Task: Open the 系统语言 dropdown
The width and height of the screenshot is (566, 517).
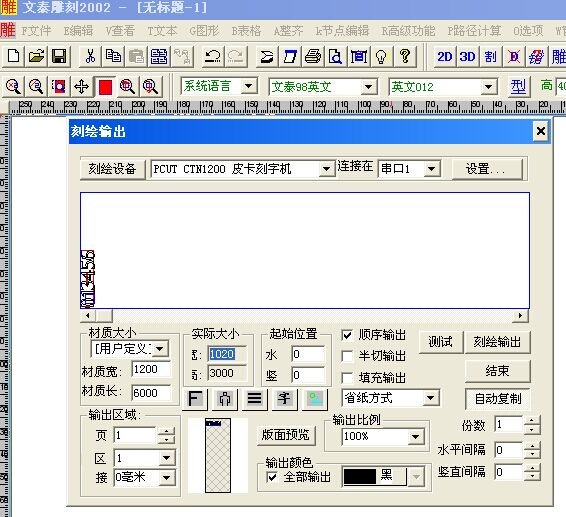Action: (x=249, y=86)
